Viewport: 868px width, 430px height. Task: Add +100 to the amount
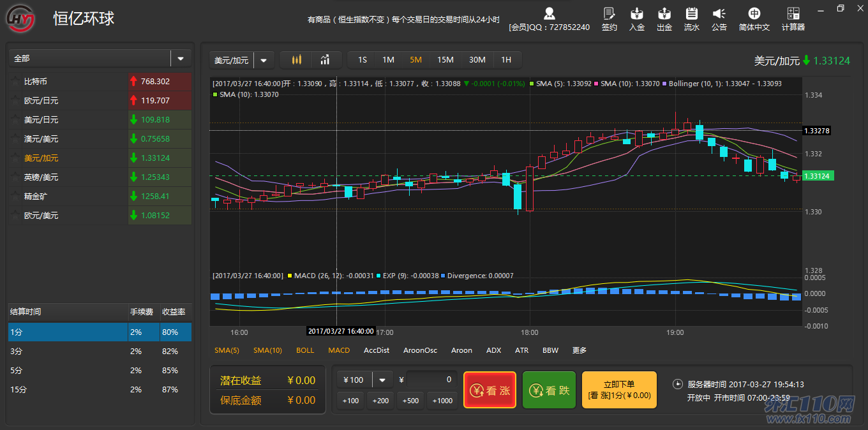350,401
